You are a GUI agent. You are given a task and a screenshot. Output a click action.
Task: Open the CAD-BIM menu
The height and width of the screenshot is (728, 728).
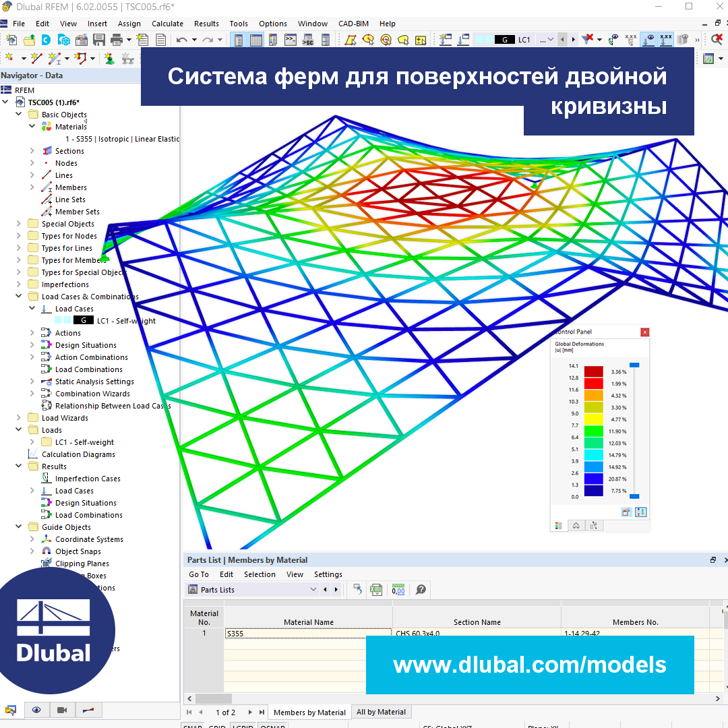[353, 24]
